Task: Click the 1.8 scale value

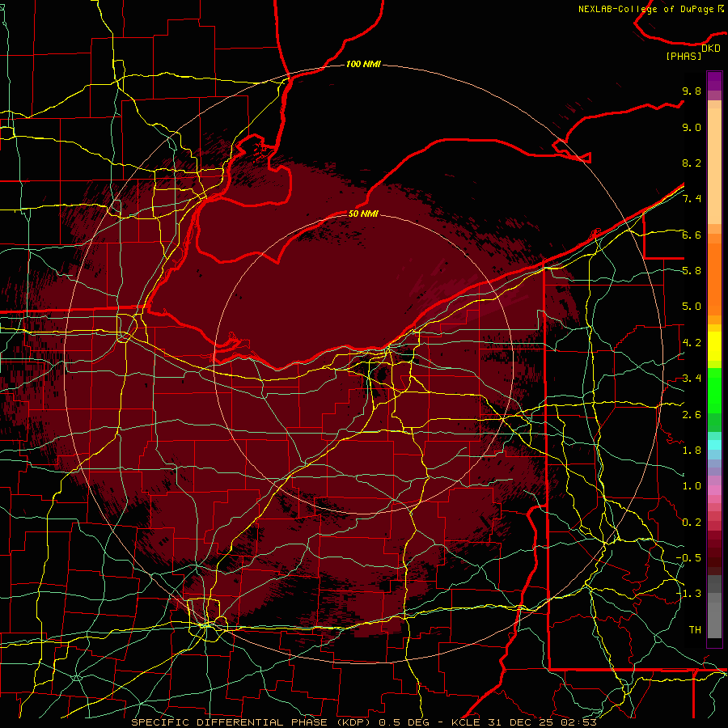Action: pos(692,451)
